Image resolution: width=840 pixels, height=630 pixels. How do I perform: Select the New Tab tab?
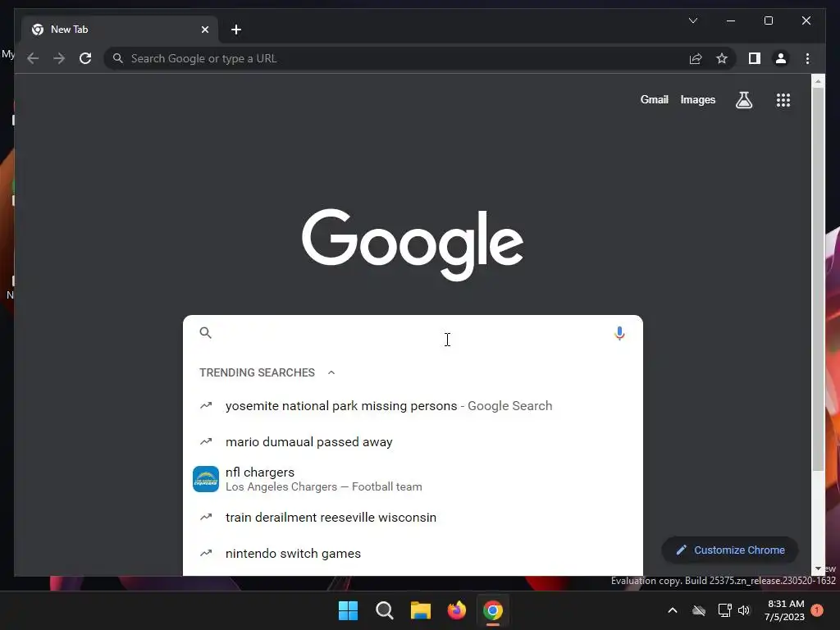(x=120, y=30)
